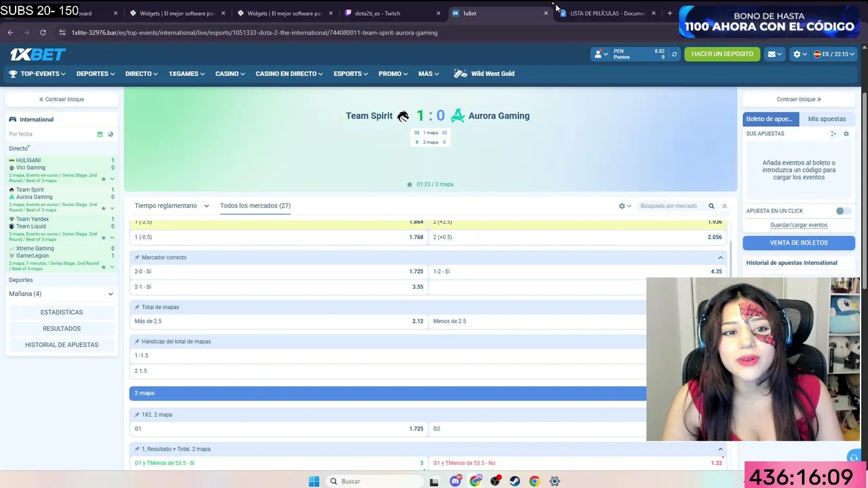The width and height of the screenshot is (868, 488).
Task: Click the bet slip share icon
Action: tap(833, 134)
